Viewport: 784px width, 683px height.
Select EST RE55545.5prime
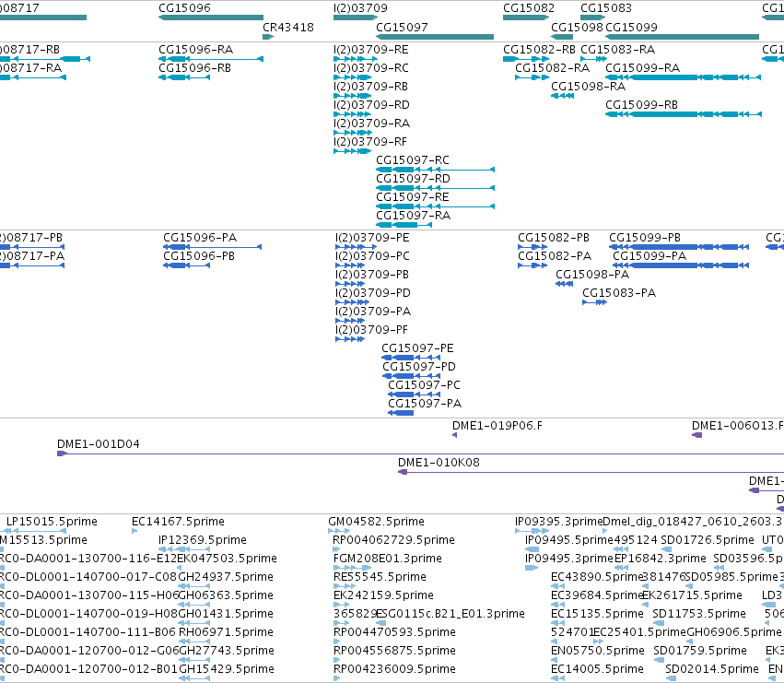tap(380, 577)
